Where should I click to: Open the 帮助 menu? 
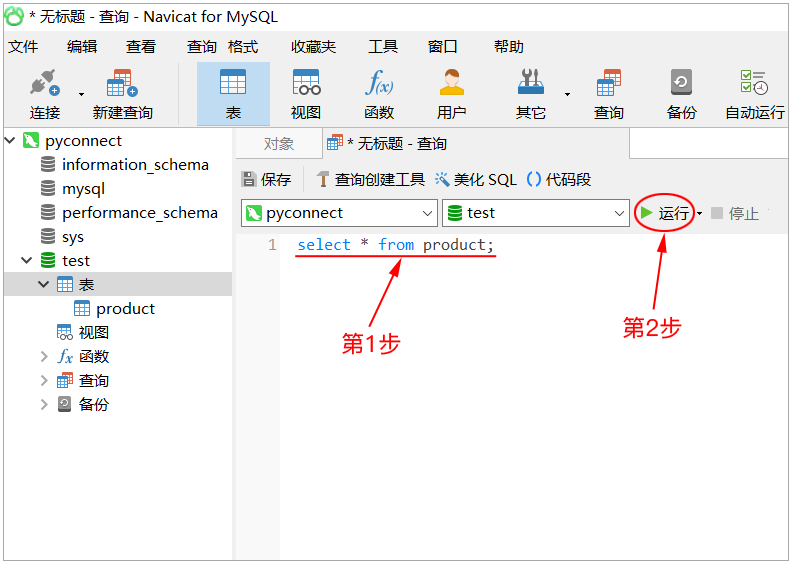tap(509, 46)
